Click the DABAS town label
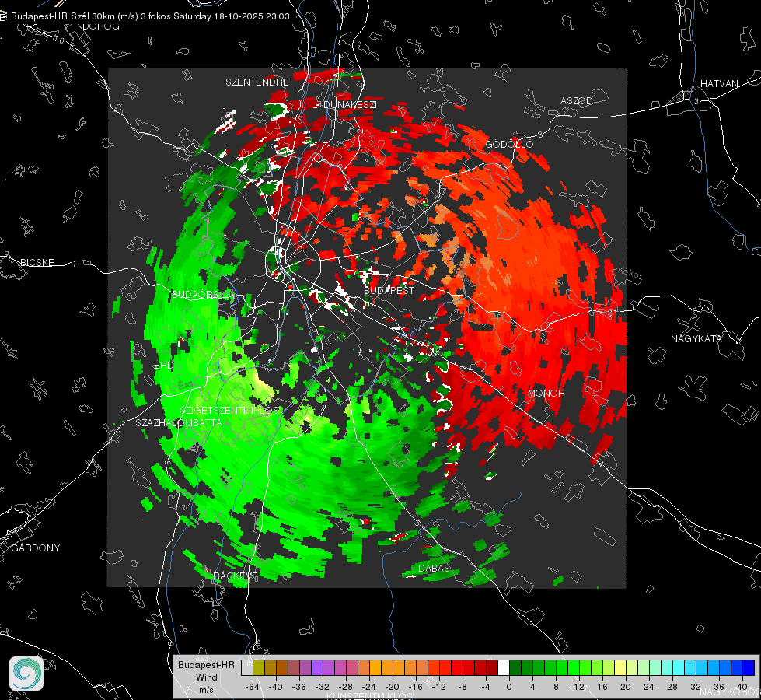Screen dimensions: 761x700 click(434, 568)
